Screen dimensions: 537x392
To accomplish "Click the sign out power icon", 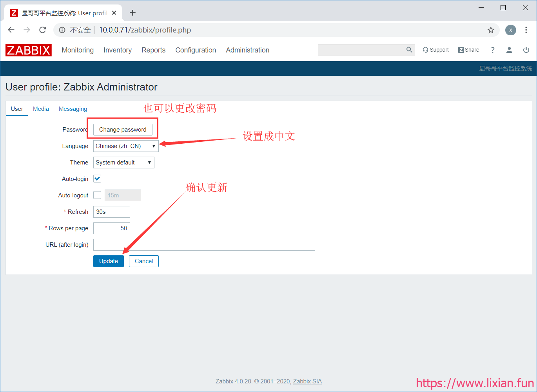I will click(x=526, y=50).
